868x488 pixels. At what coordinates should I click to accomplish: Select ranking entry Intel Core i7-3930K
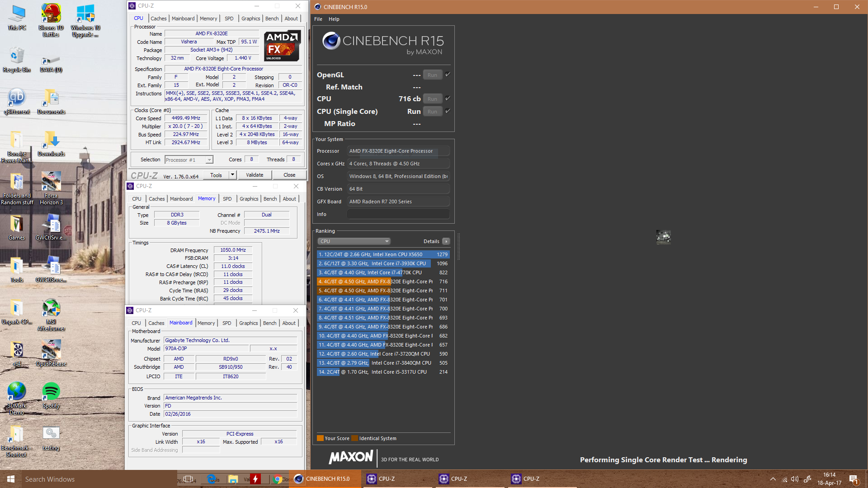click(x=383, y=263)
